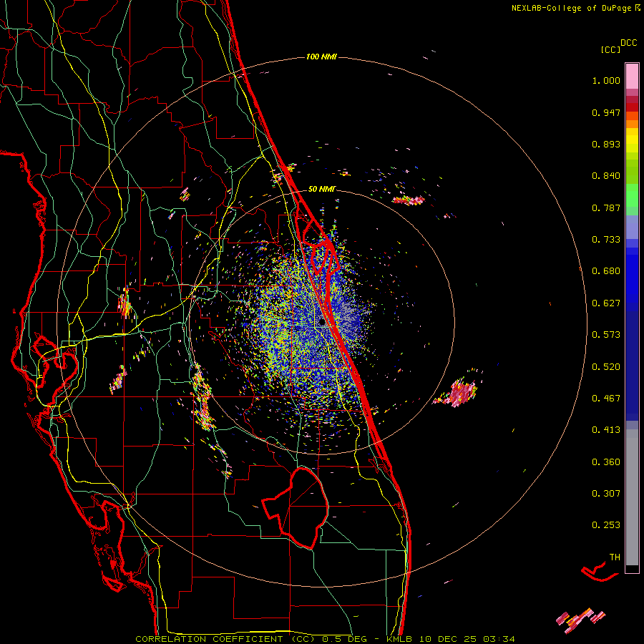Click the TH threshold label
The height and width of the screenshot is (644, 644).
tap(615, 557)
